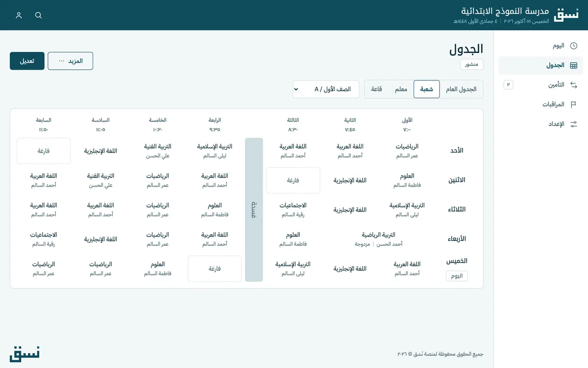The image size is (588, 368).
Task: Open the user account icon in header
Action: [x=19, y=15]
